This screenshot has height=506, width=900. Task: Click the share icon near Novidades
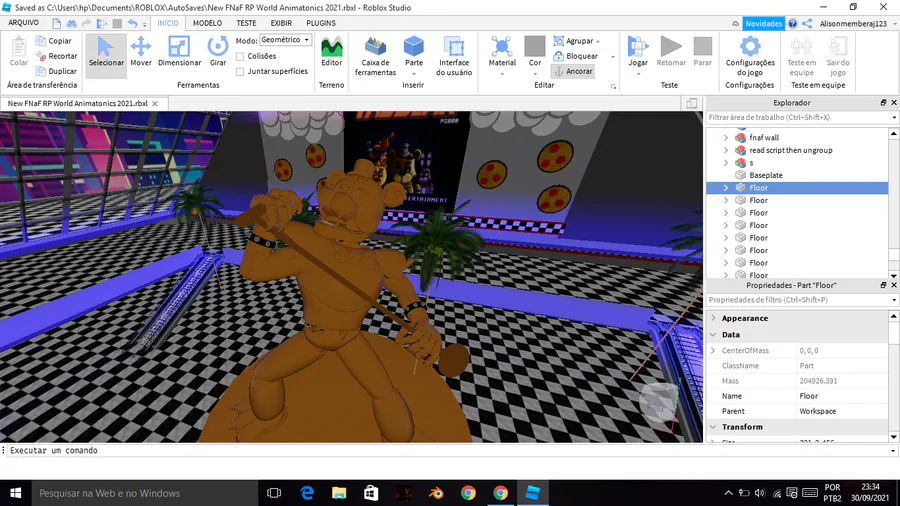[807, 24]
